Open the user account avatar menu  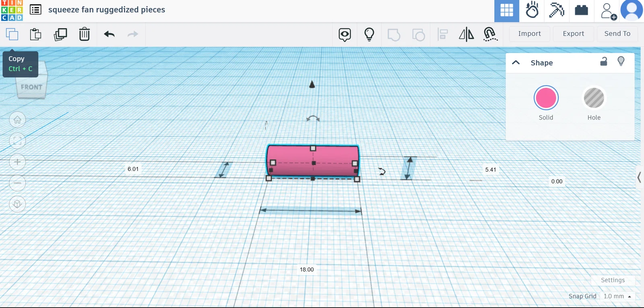(x=632, y=10)
